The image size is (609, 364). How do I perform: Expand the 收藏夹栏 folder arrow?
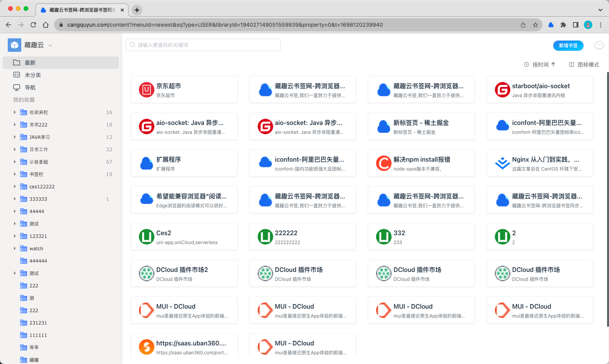[x=15, y=112]
